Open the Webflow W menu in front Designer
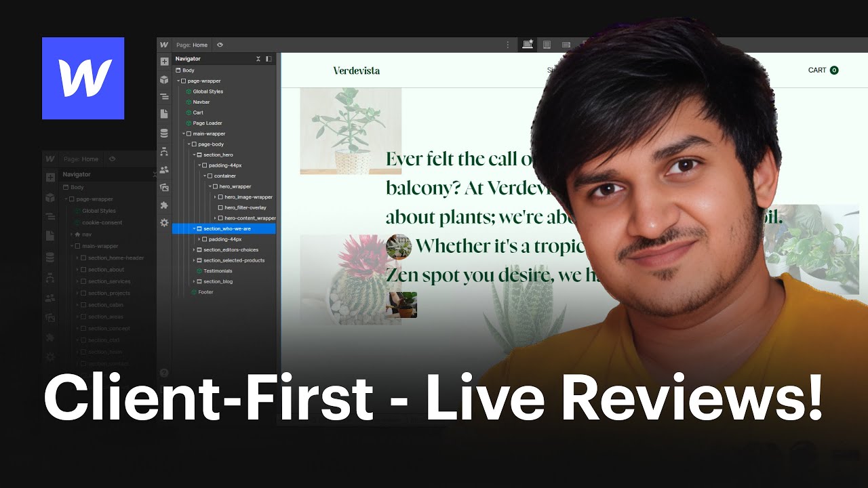Screen dimensions: 868x488 (x=164, y=45)
